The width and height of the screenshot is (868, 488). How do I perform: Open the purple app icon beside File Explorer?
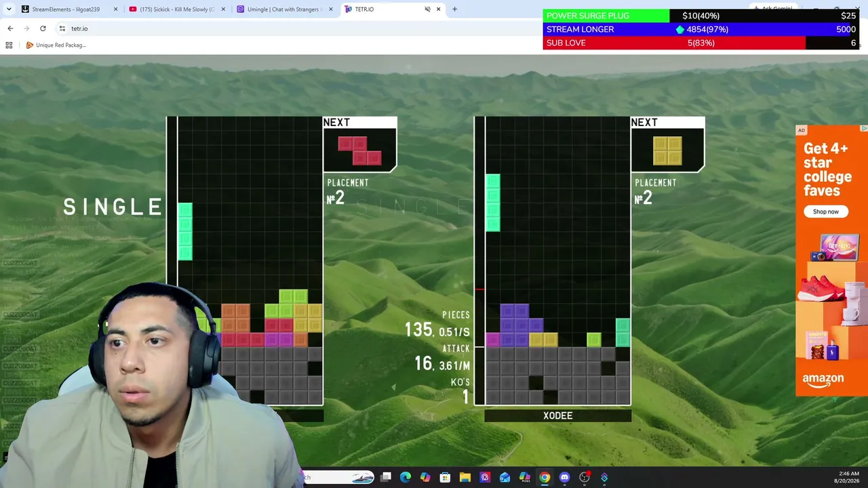[485, 477]
